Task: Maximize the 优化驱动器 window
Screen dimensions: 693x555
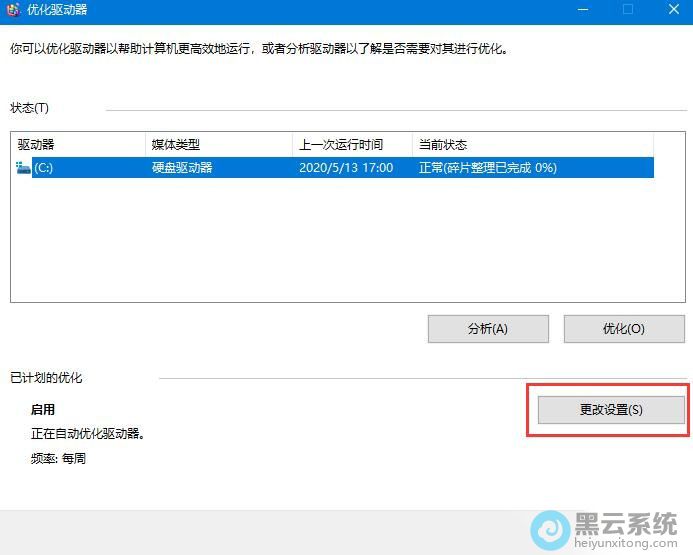Action: (628, 10)
